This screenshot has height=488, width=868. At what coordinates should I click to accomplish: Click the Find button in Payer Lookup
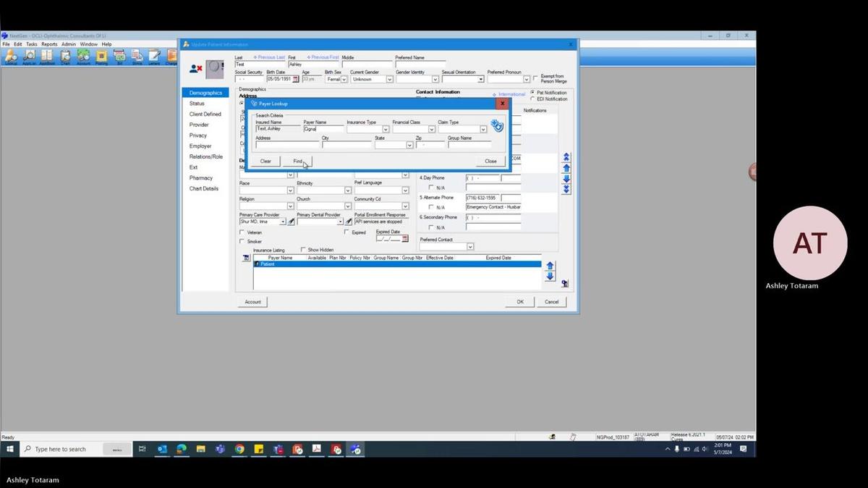pos(297,161)
